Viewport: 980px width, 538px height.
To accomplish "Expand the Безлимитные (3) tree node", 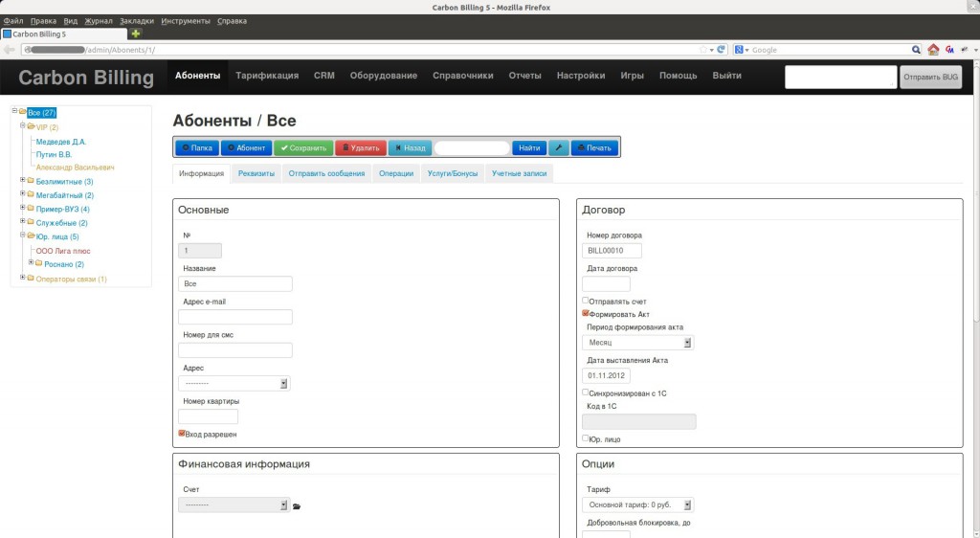I will [x=23, y=180].
